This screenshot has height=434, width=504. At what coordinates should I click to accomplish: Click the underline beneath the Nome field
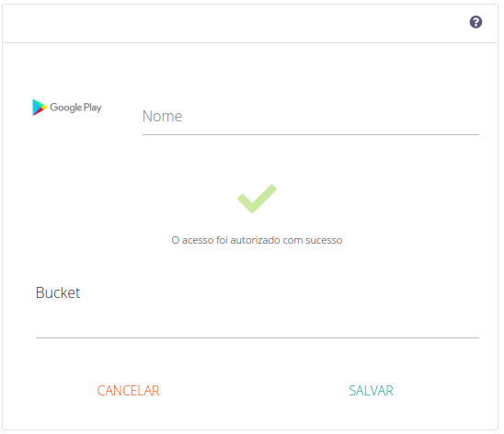tap(311, 134)
